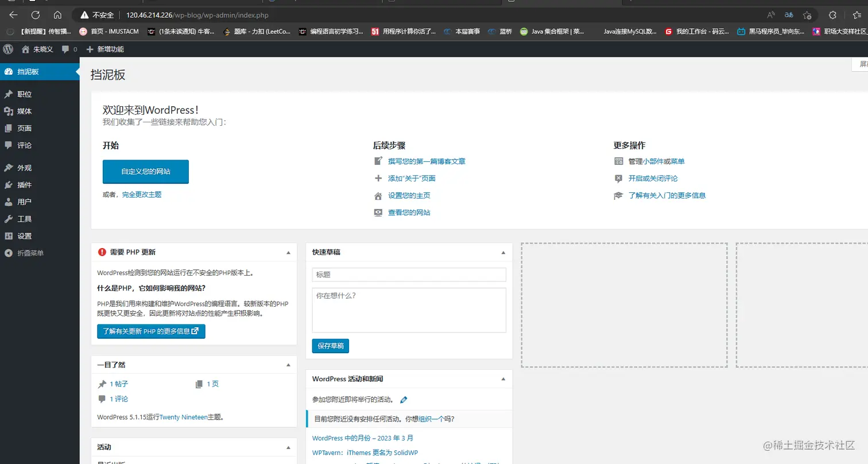Add page to favorites star icon
Screen dimensions: 868x464
(807, 15)
